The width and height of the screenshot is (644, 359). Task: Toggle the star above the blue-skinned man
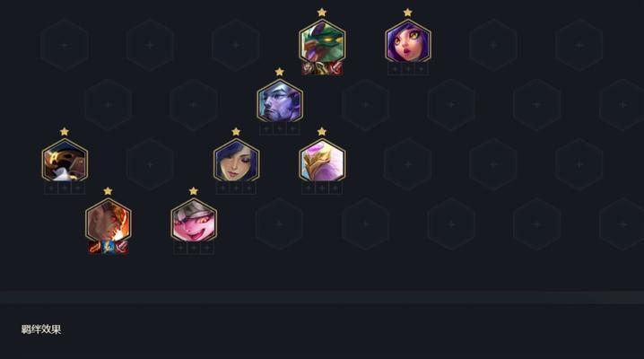tap(279, 72)
